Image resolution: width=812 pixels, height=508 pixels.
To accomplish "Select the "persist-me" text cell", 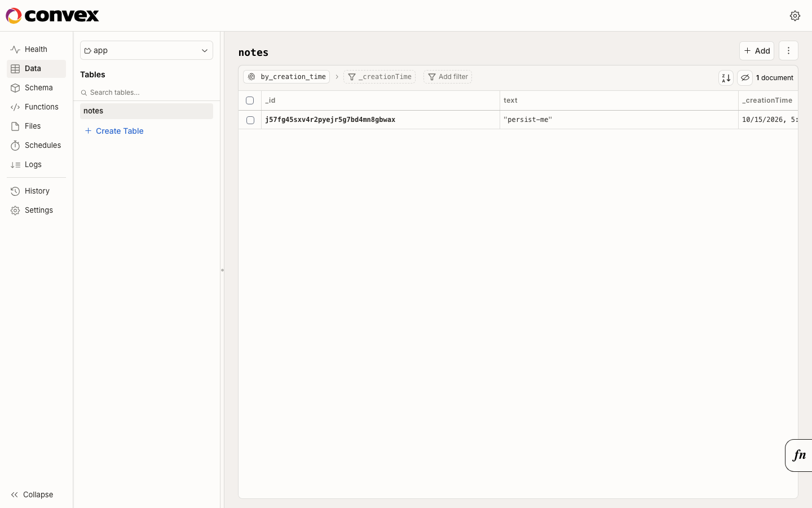I will 619,120.
